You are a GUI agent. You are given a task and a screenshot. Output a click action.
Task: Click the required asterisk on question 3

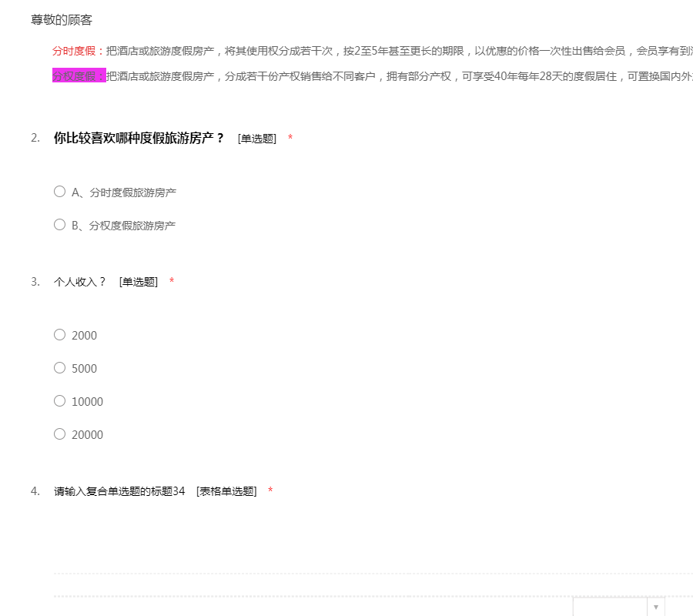(172, 282)
